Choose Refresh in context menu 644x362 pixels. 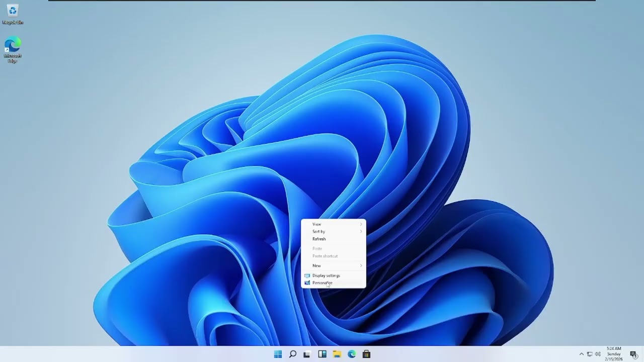(x=334, y=239)
